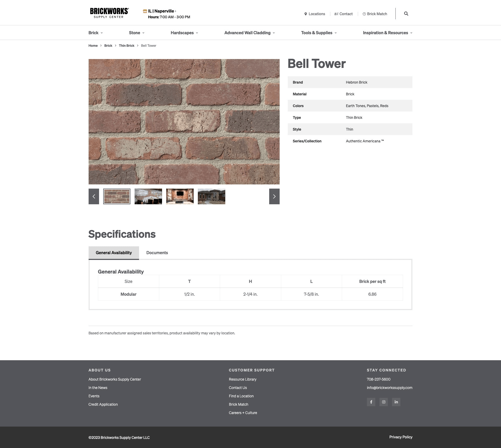The width and height of the screenshot is (501, 448).
Task: Click the main Bell Tower brick image
Action: pyautogui.click(x=184, y=122)
